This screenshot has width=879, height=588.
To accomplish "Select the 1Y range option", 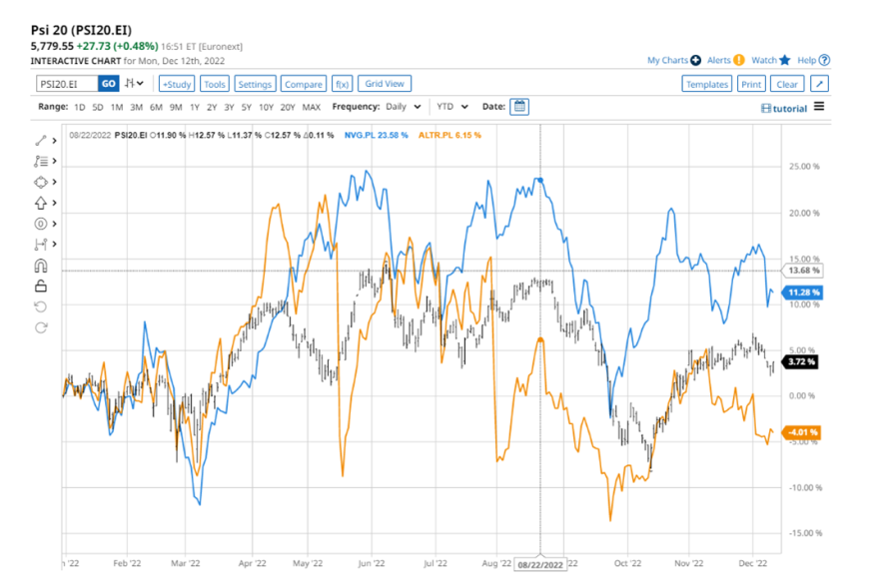I will pyautogui.click(x=195, y=107).
